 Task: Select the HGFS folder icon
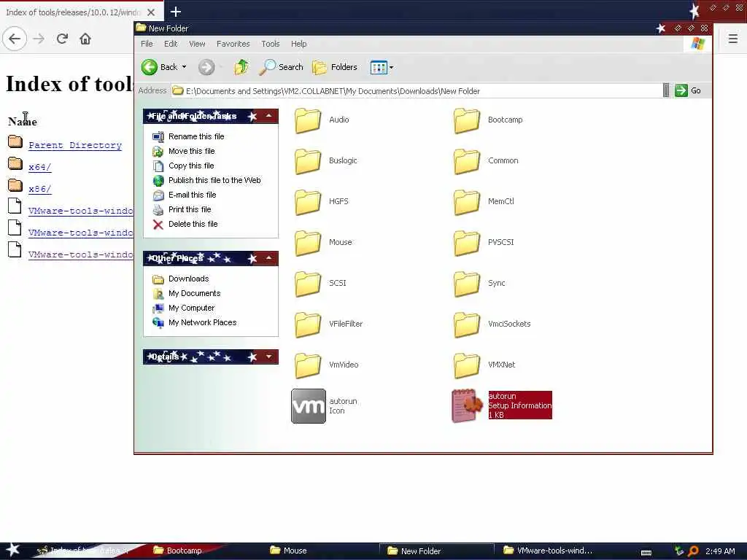coord(308,201)
